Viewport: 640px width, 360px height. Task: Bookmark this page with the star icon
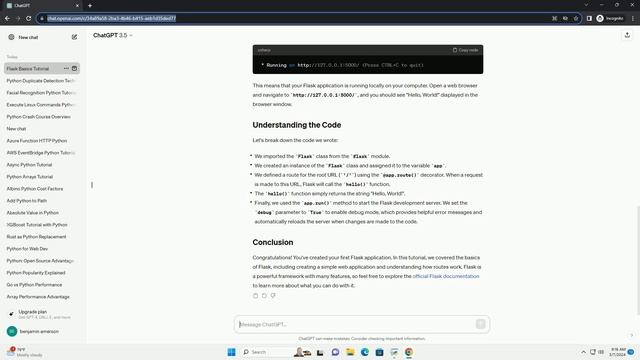[x=576, y=18]
